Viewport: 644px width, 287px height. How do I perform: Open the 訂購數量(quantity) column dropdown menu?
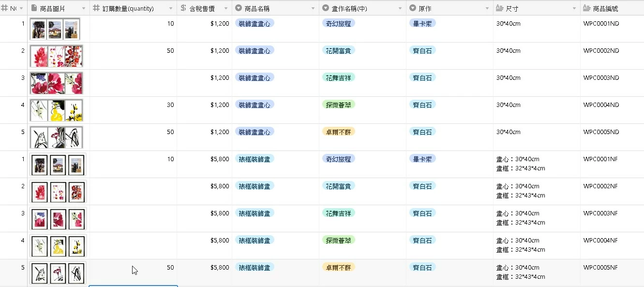click(x=171, y=9)
